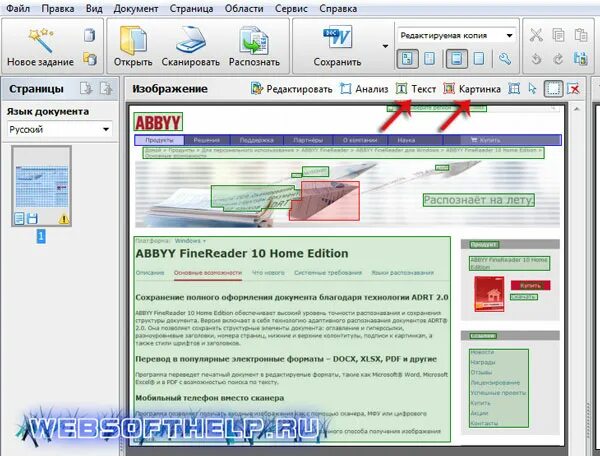This screenshot has height=456, width=600.
Task: Toggle the first layout option showing pictures and text
Action: [x=407, y=59]
